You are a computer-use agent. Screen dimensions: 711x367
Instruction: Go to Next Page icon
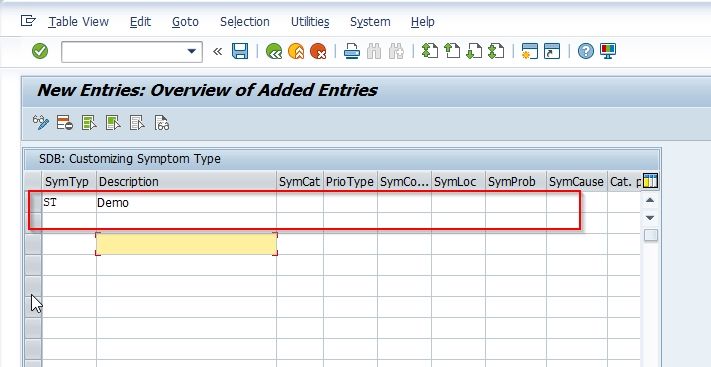[474, 51]
